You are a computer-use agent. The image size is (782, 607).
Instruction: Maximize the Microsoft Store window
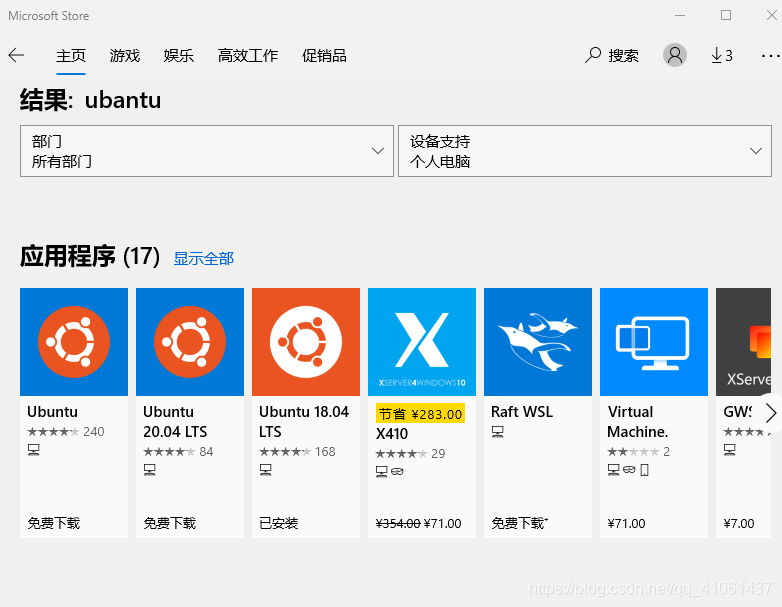coord(726,15)
